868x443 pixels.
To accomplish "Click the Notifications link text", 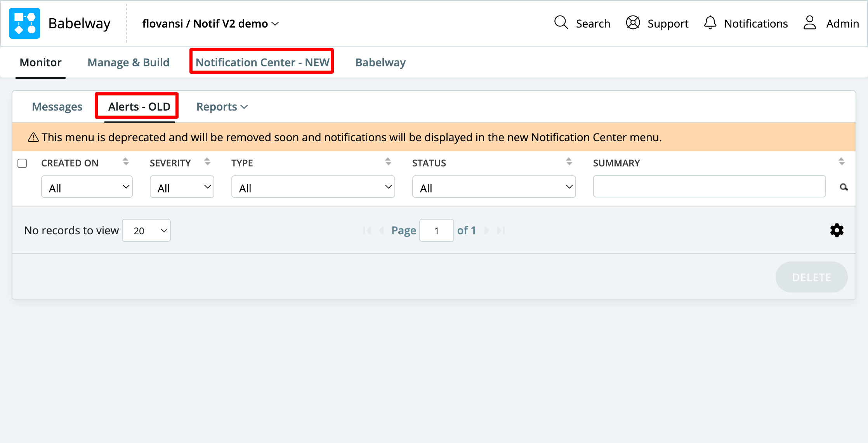I will pos(756,24).
